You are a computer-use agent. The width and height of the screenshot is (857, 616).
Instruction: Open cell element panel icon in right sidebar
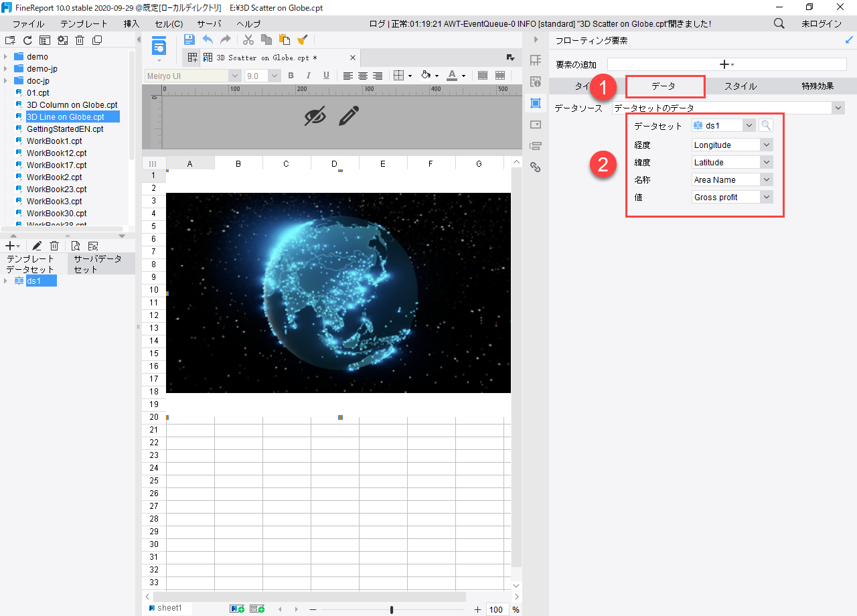(x=535, y=60)
